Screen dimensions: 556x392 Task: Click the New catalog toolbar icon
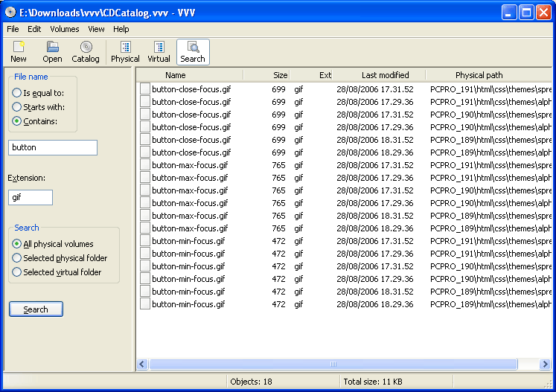(x=19, y=52)
